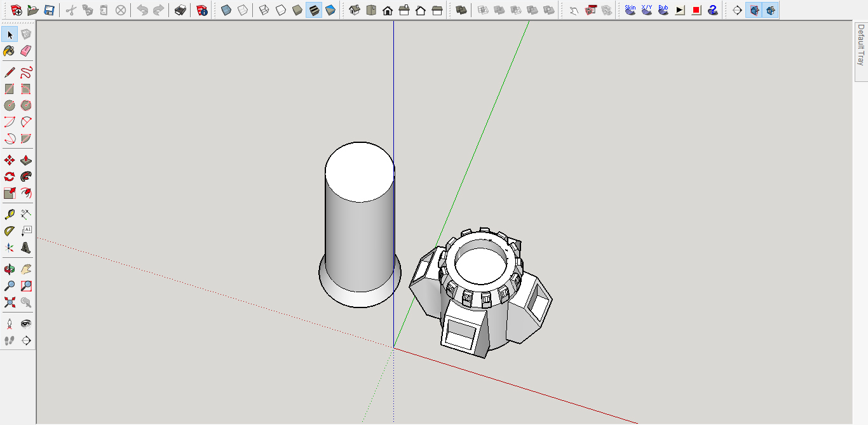Pick the Offset tool
Image resolution: width=868 pixels, height=425 pixels.
click(x=26, y=193)
